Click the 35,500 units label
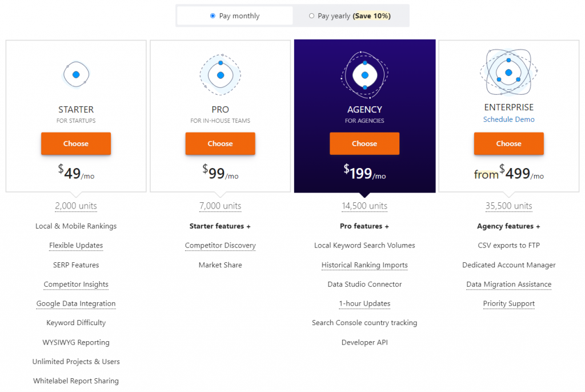This screenshot has width=585, height=392. coord(508,206)
